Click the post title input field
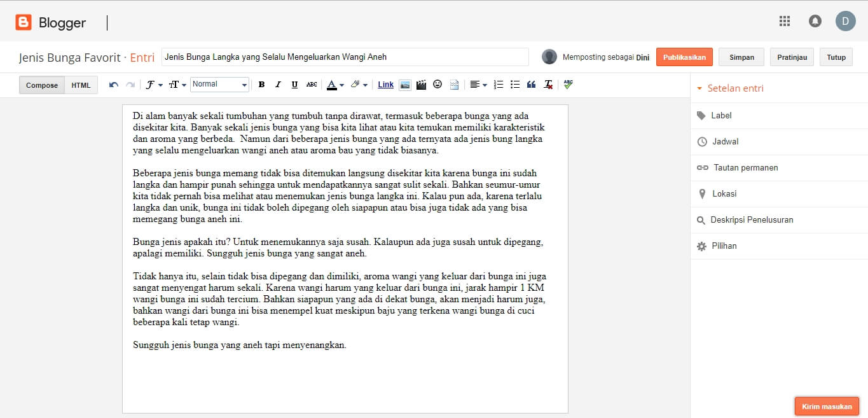Viewport: 868px width, 418px height. (x=345, y=57)
